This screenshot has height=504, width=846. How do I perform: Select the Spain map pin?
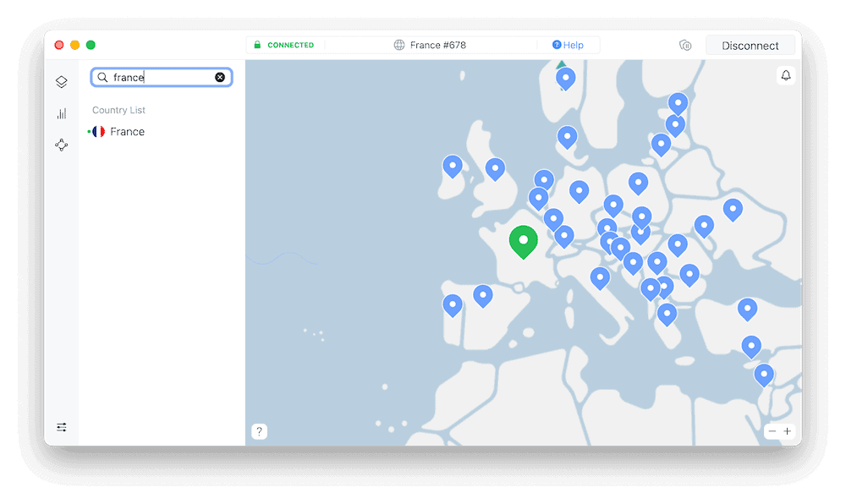[x=483, y=297]
